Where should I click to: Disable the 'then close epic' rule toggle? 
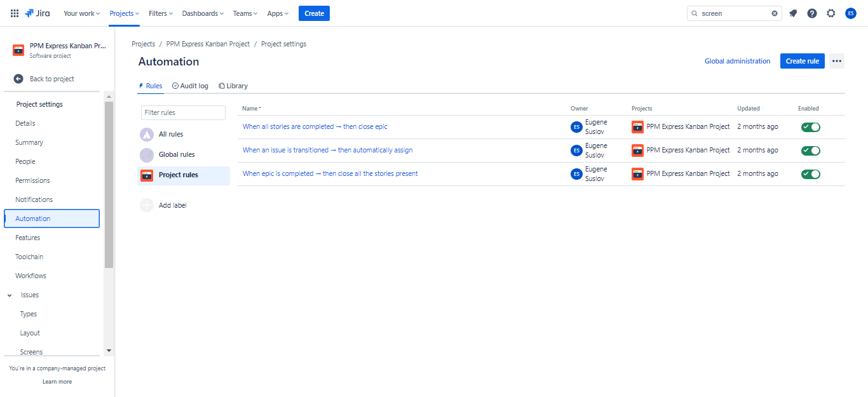click(811, 127)
